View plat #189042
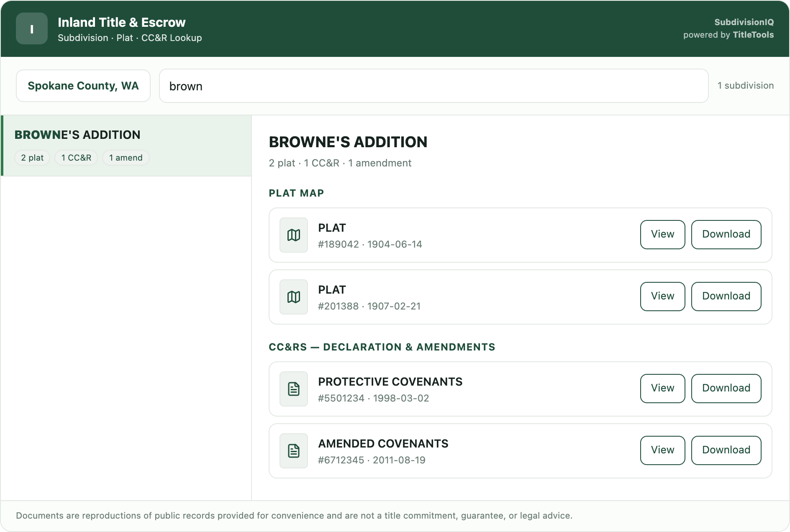Screen dimensions: 790x532 (663, 235)
